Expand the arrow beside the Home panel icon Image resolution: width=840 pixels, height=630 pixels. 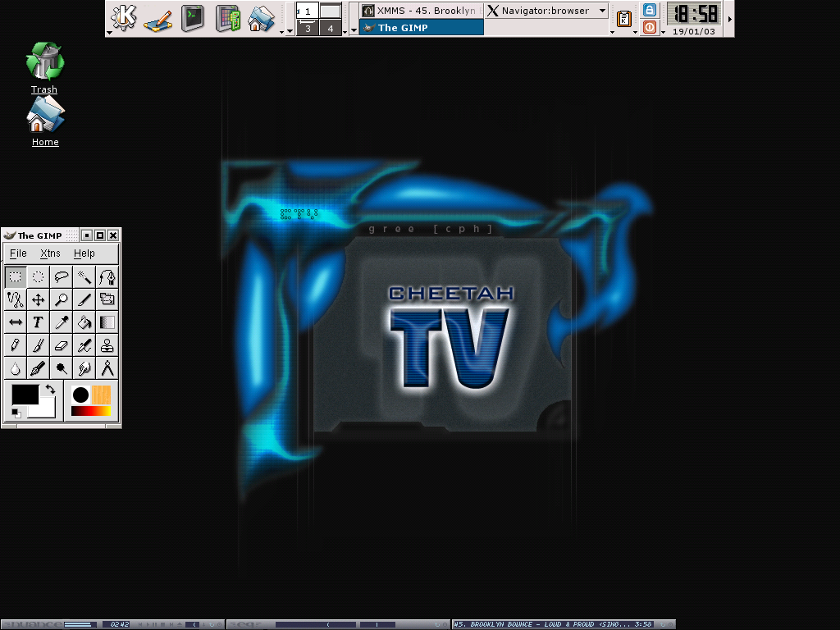pos(282,32)
